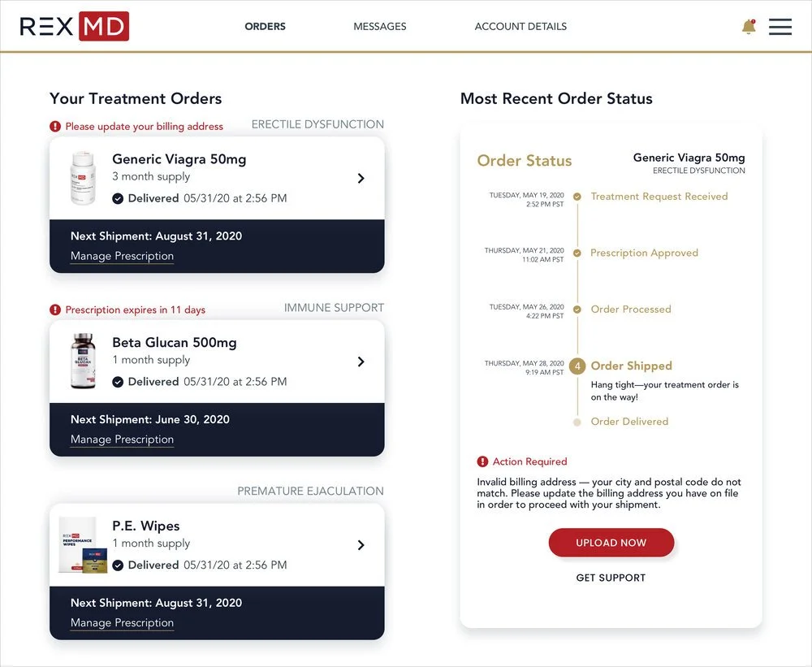812x667 pixels.
Task: Click the 'Prescription Approved' status label
Action: point(644,253)
